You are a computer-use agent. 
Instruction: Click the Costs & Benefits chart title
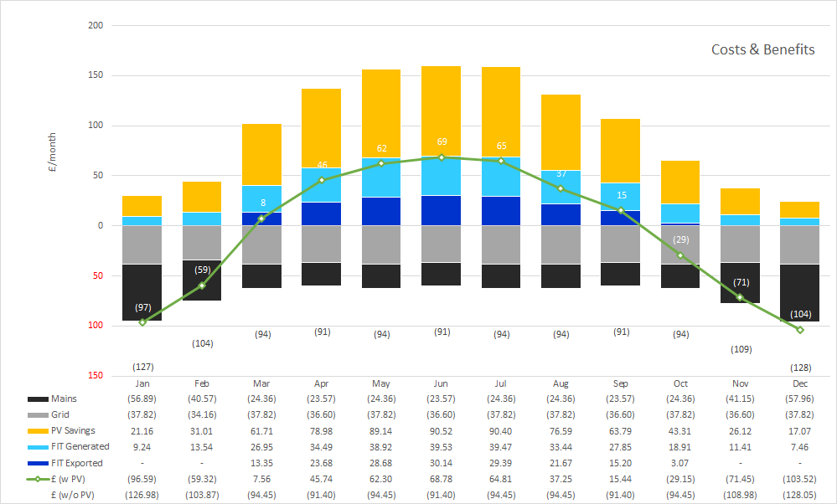coord(762,49)
